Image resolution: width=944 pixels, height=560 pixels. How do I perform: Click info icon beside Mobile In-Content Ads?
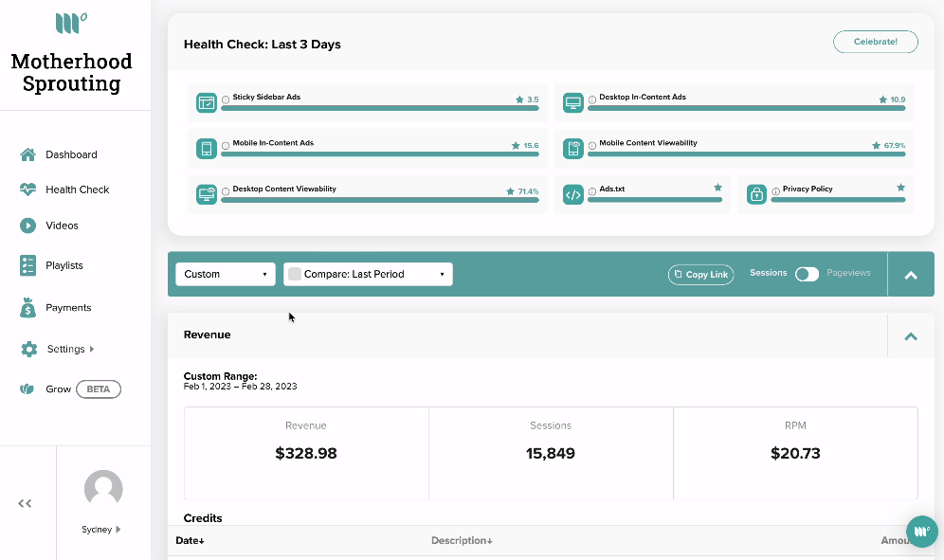(x=226, y=145)
